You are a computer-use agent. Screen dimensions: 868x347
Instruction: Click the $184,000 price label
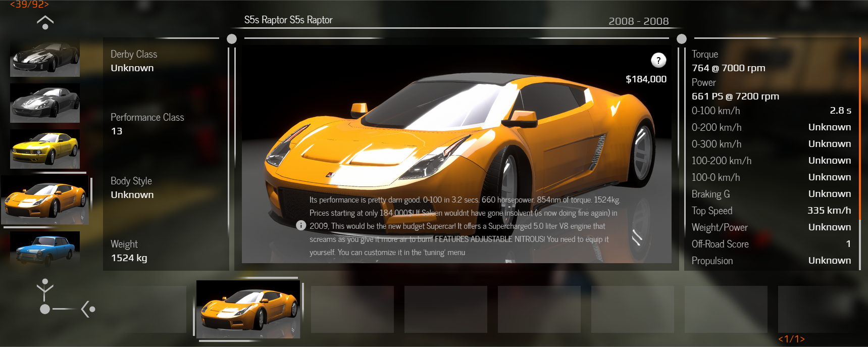646,79
